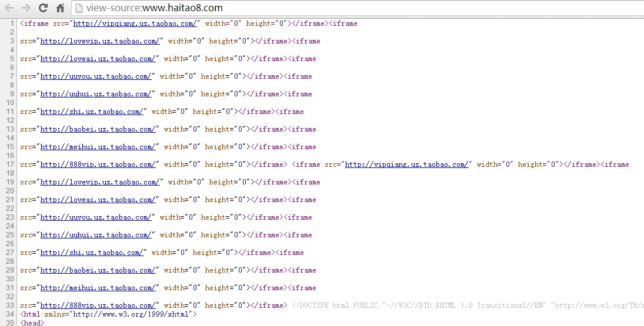Open vipqiang.uz.taobao.com link on line 1
644x326 pixels.
pyautogui.click(x=135, y=23)
